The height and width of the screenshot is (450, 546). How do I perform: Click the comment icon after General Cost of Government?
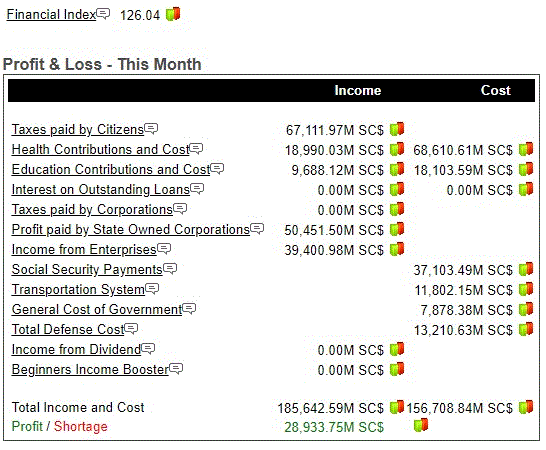click(189, 309)
